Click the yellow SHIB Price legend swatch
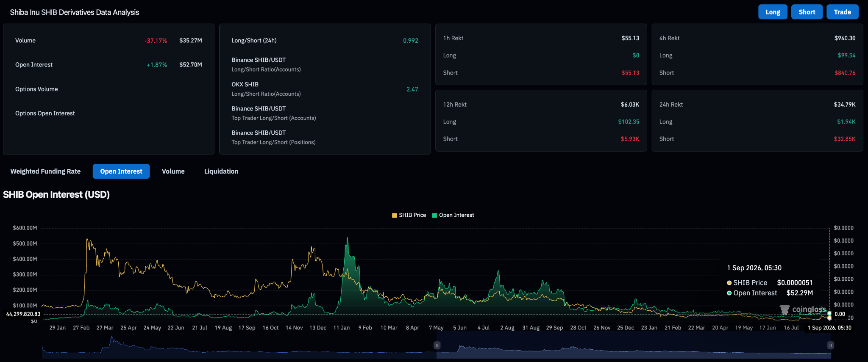868x362 pixels. (395, 215)
